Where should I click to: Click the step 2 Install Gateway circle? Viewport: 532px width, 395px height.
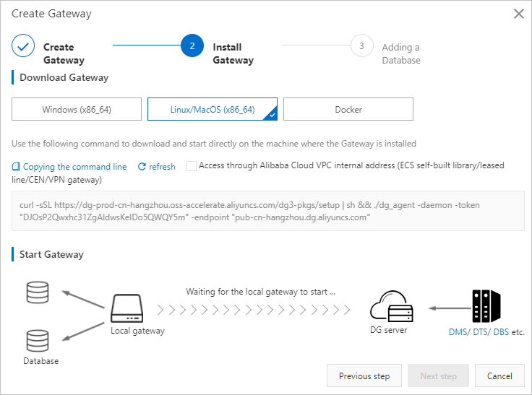point(192,45)
